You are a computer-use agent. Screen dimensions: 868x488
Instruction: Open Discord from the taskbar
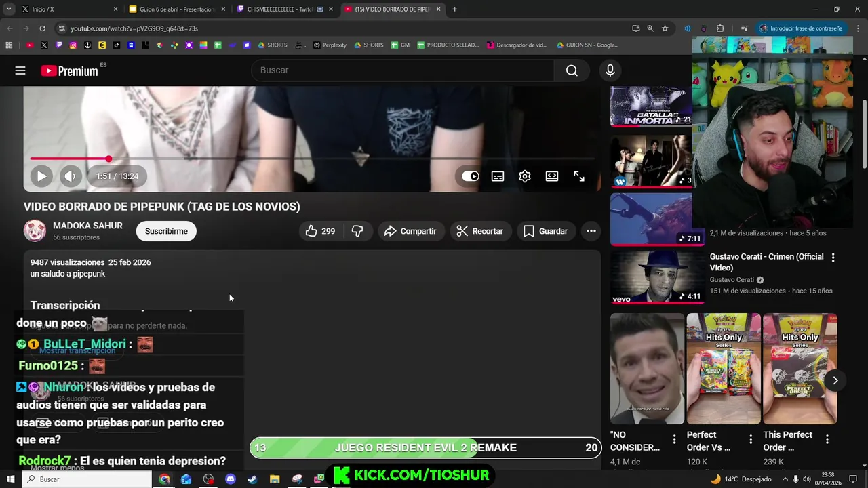pos(231,479)
